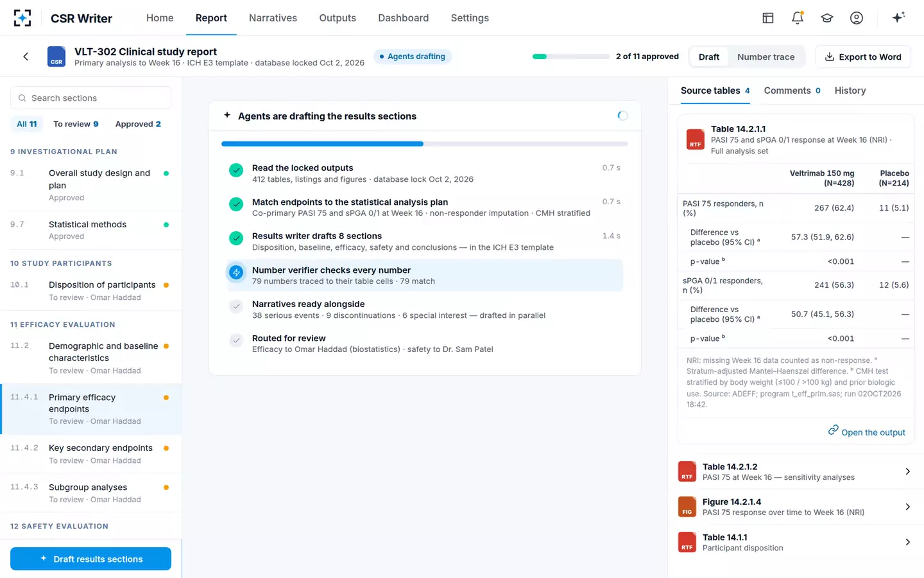Click Export to Word button
Image resolution: width=924 pixels, height=578 pixels.
point(863,57)
